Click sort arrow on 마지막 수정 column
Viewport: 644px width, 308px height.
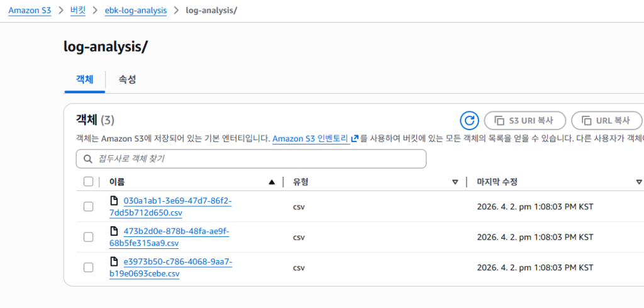(x=638, y=182)
